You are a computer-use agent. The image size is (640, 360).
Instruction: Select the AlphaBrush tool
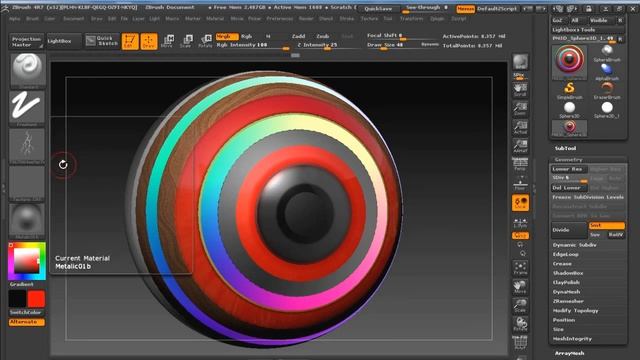tap(607, 72)
